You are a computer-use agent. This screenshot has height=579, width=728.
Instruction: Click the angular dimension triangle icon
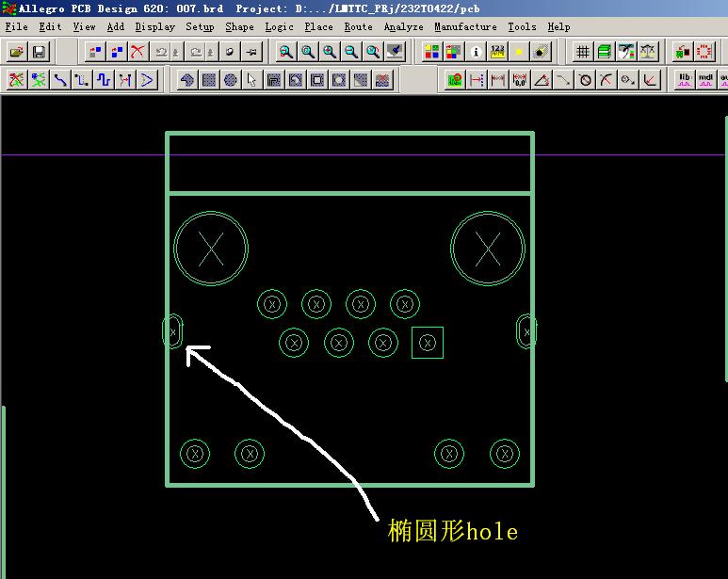click(x=542, y=80)
